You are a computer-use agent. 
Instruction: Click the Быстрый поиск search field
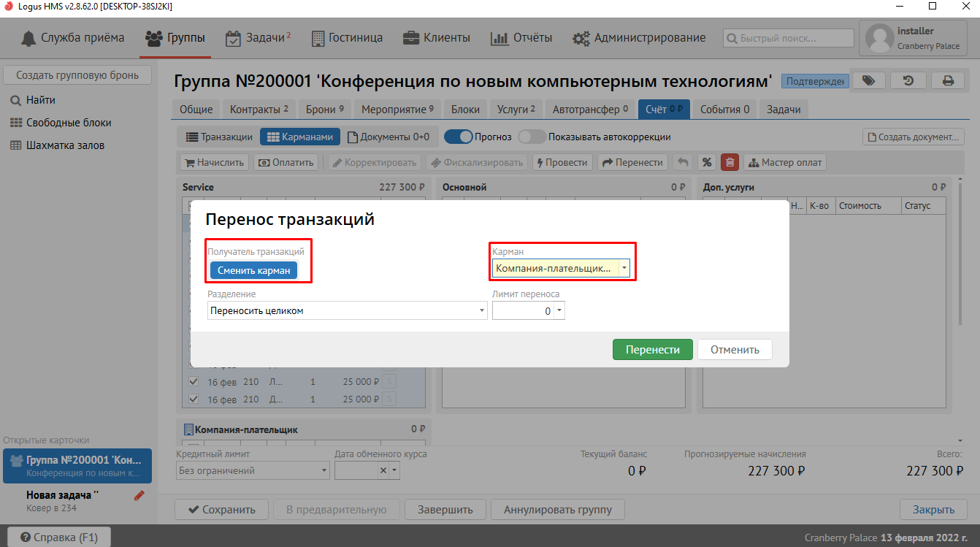pos(789,38)
